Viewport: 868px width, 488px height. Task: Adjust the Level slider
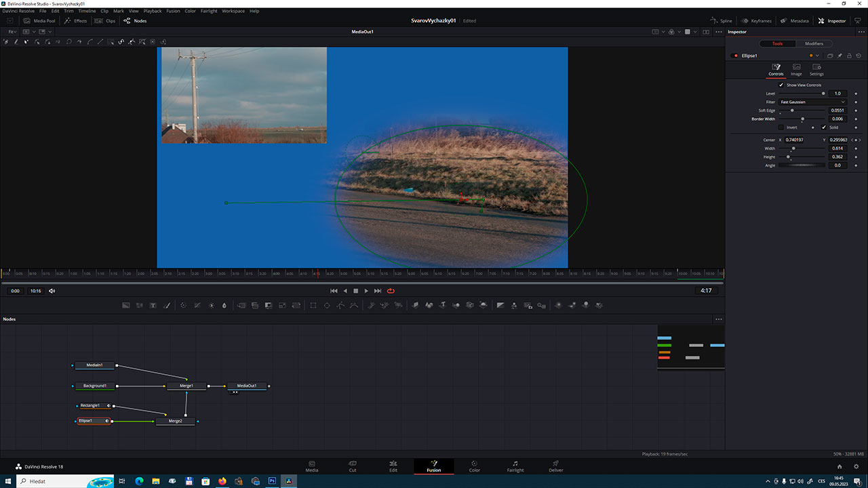pyautogui.click(x=802, y=94)
